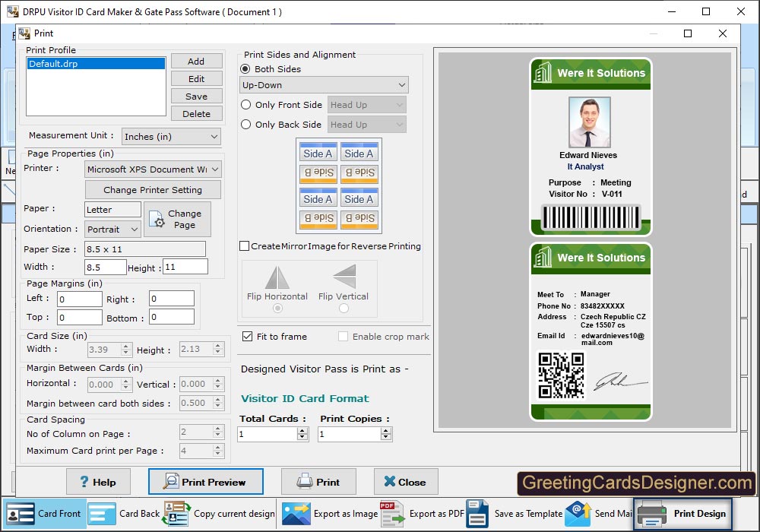Enable Create Mirror Image for Reverse Printing

coord(245,246)
